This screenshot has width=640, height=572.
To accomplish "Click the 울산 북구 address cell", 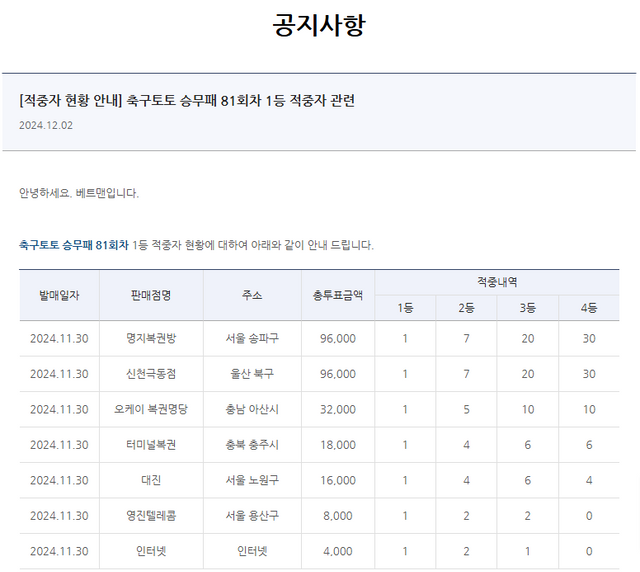I will (252, 374).
